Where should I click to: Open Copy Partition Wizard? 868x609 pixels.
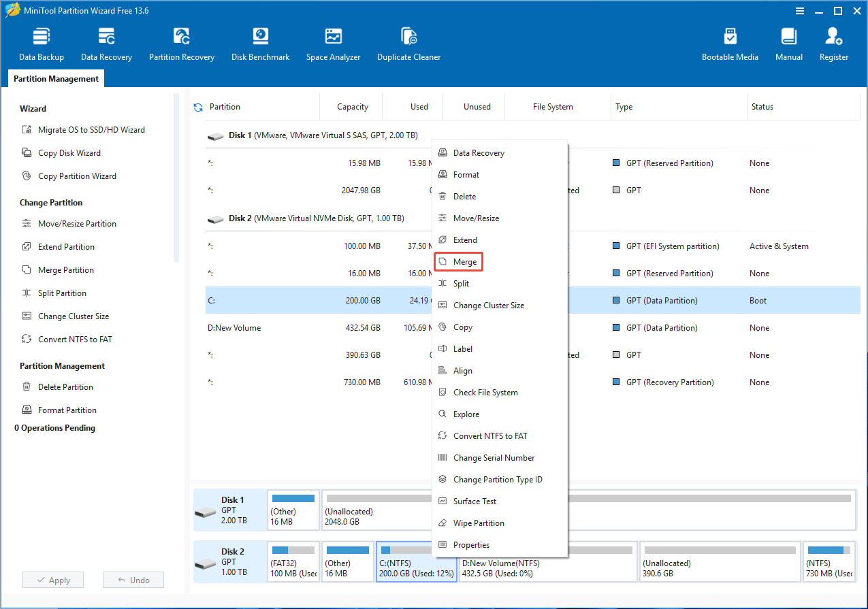[69, 176]
